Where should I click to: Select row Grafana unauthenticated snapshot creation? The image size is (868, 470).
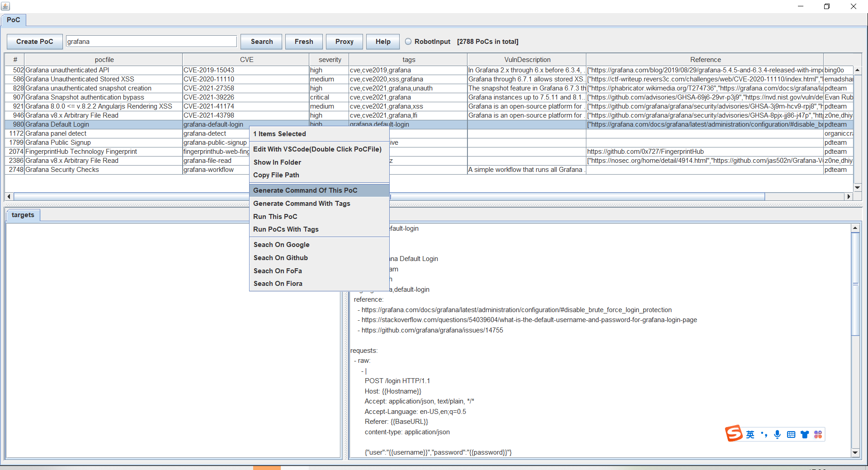point(429,88)
